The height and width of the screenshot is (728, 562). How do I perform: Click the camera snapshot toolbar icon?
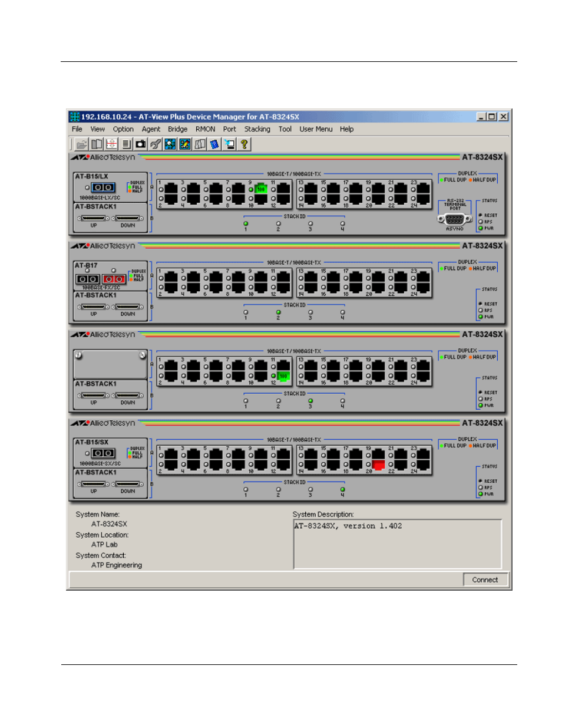tap(141, 144)
